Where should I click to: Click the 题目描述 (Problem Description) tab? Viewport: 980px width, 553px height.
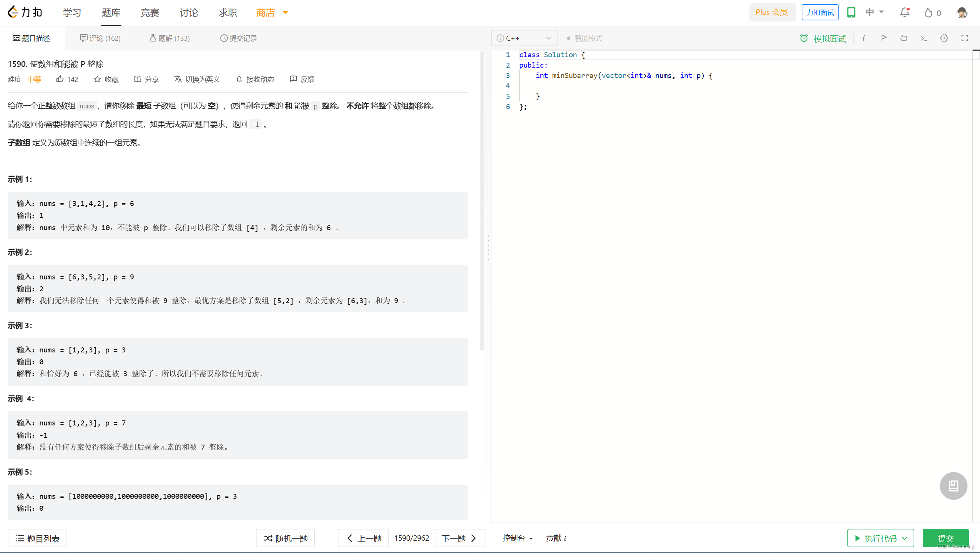[x=32, y=38]
